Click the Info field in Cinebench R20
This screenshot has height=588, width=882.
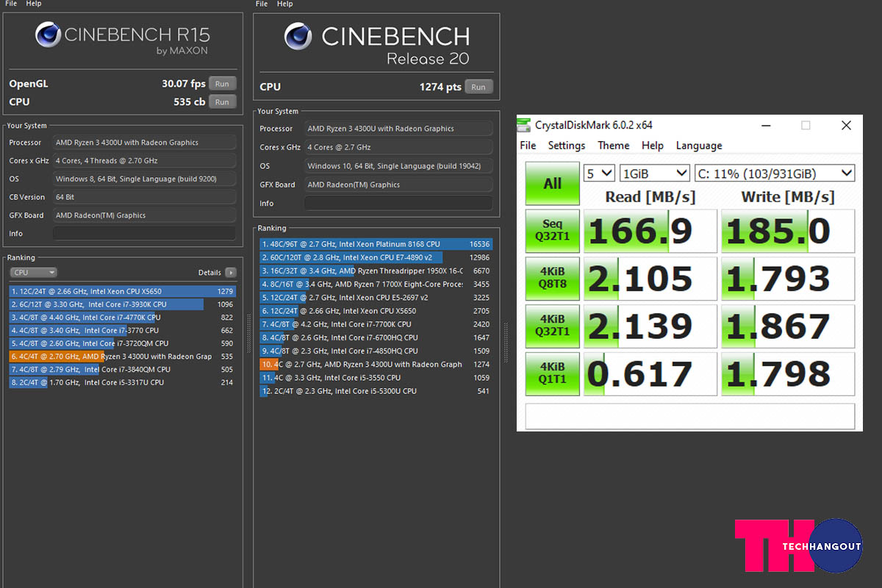pos(398,204)
